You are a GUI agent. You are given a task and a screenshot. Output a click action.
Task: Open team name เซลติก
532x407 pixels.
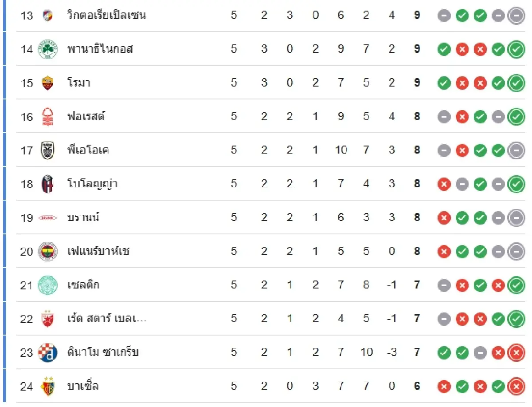coord(83,285)
